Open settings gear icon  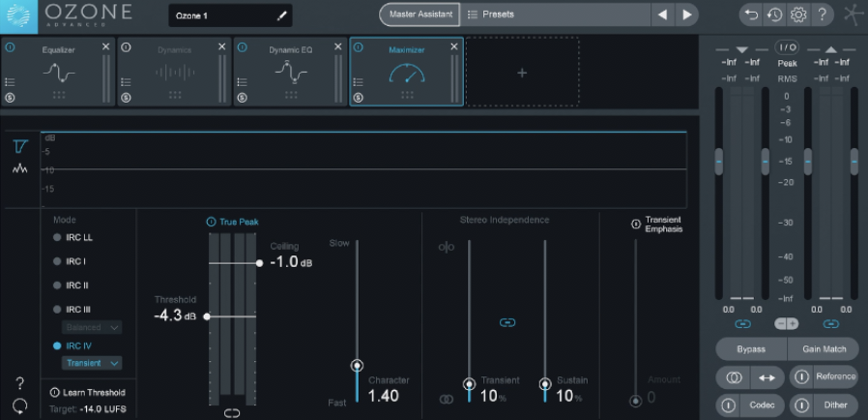pos(798,15)
